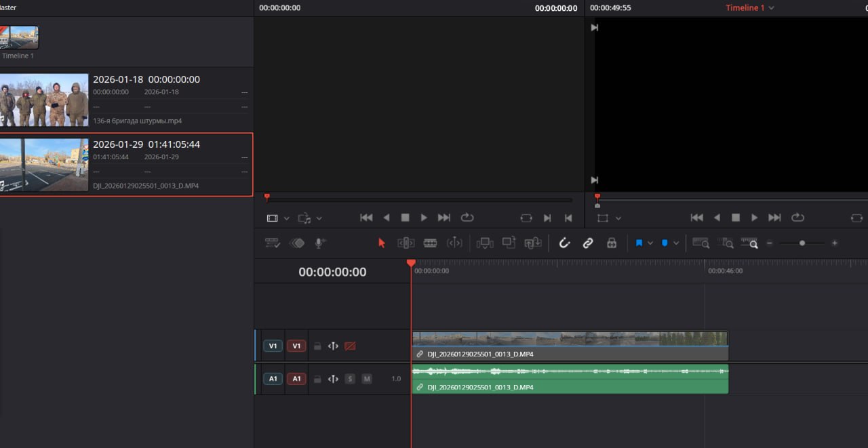
Task: Click the Replace Clip toolbar icon
Action: [533, 243]
